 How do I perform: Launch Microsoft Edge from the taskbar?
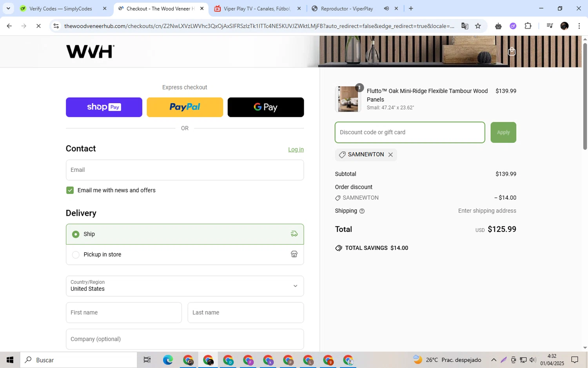(168, 360)
